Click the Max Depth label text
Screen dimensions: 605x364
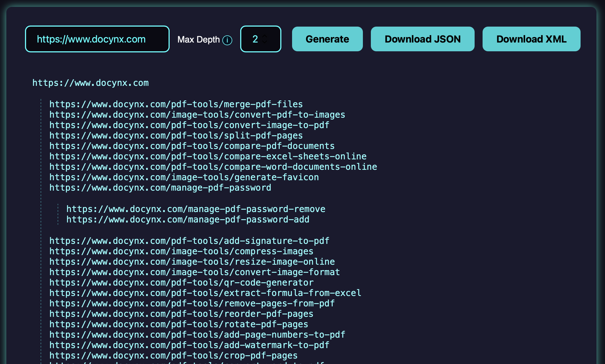(198, 39)
